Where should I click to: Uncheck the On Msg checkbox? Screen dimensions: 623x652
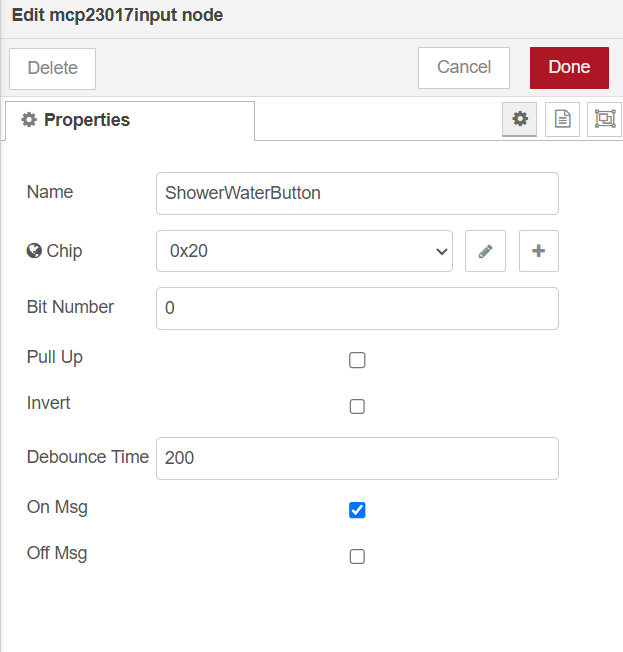pyautogui.click(x=357, y=510)
